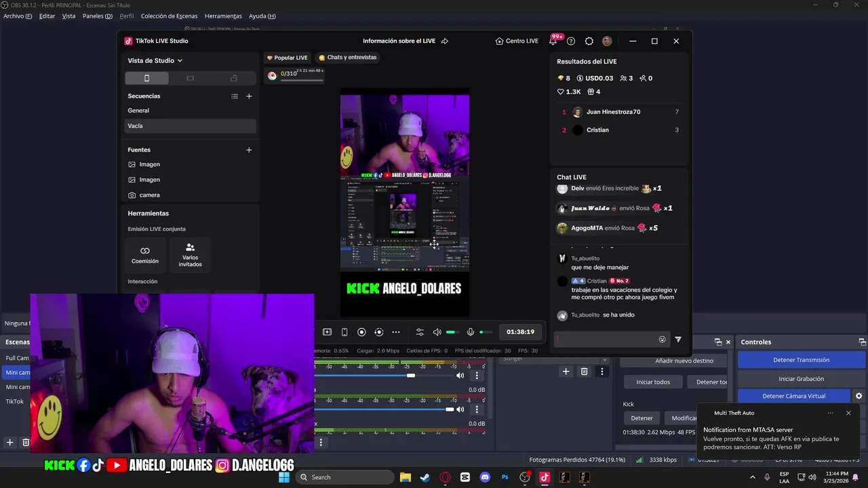This screenshot has width=868, height=488.
Task: Select portrait layout in Vista de Studio
Action: (146, 78)
